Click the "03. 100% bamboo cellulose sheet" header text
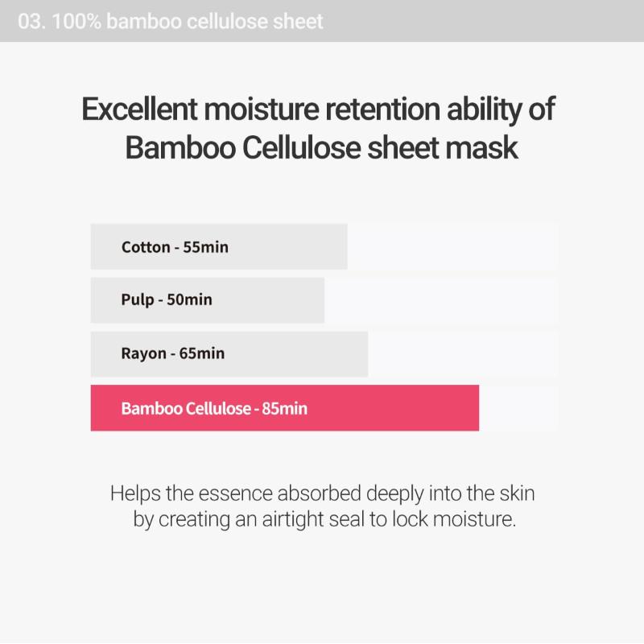The width and height of the screenshot is (644, 644). pyautogui.click(x=170, y=21)
